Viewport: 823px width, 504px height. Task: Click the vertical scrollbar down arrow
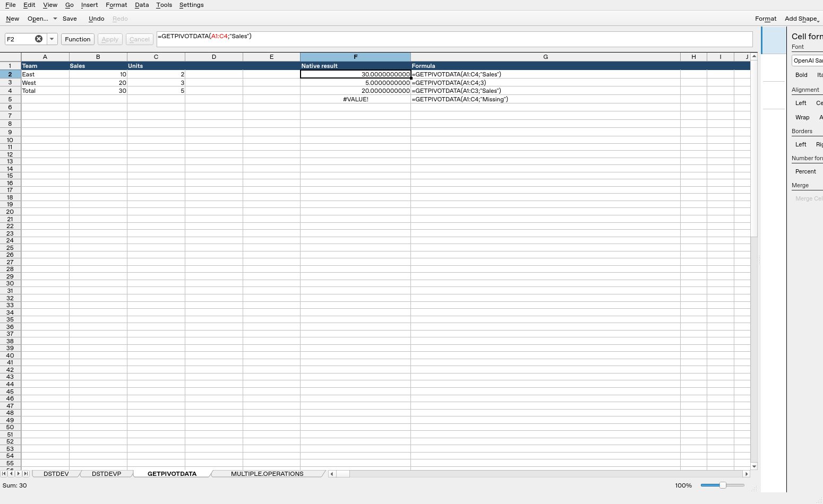(x=754, y=466)
